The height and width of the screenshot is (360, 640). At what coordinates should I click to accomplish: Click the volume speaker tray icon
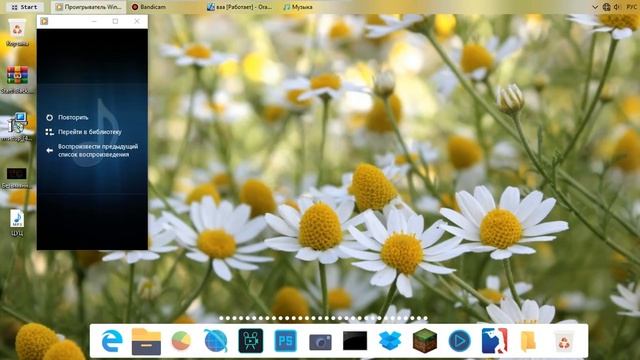(x=617, y=7)
